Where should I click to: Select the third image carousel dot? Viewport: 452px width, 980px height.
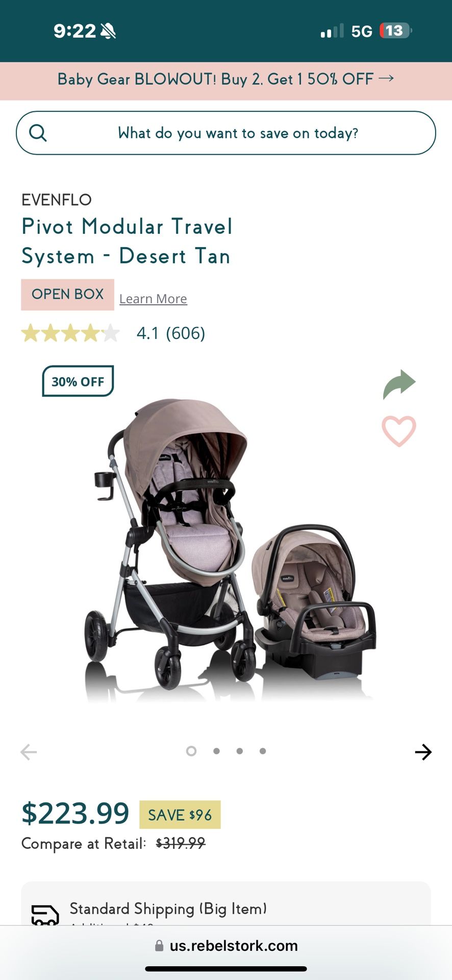pyautogui.click(x=240, y=751)
